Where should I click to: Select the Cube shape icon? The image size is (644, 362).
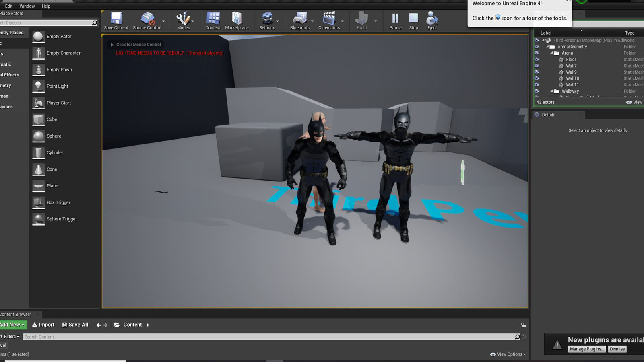coord(38,119)
